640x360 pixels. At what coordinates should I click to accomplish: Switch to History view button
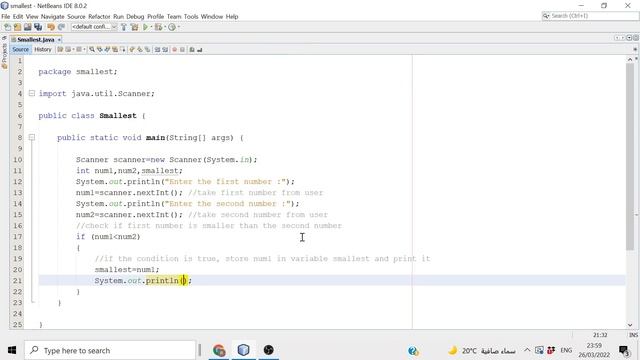(x=43, y=49)
